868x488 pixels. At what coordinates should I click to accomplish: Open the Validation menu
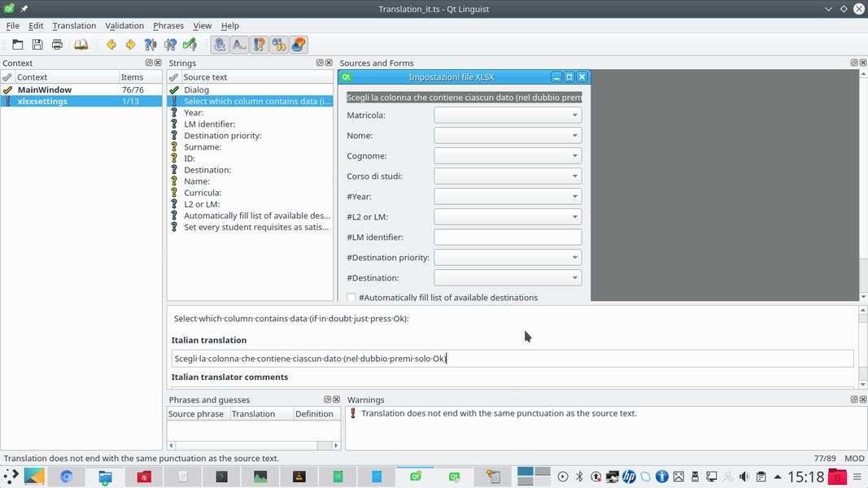[124, 25]
